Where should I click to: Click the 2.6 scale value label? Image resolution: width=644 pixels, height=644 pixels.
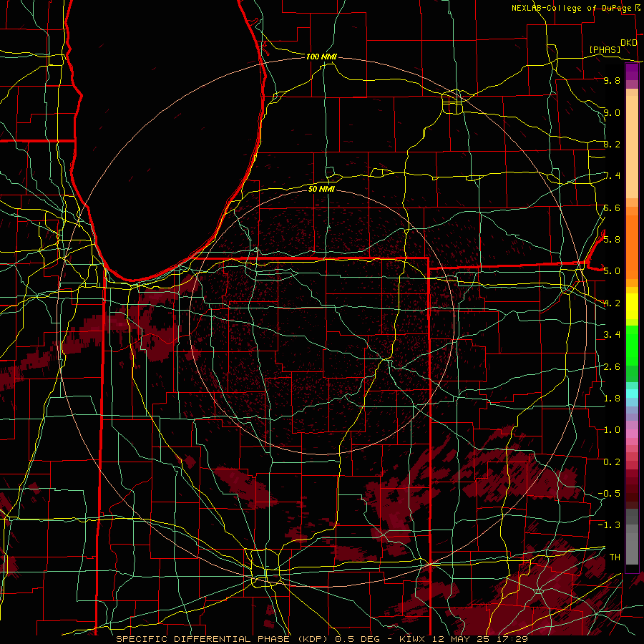coord(612,366)
